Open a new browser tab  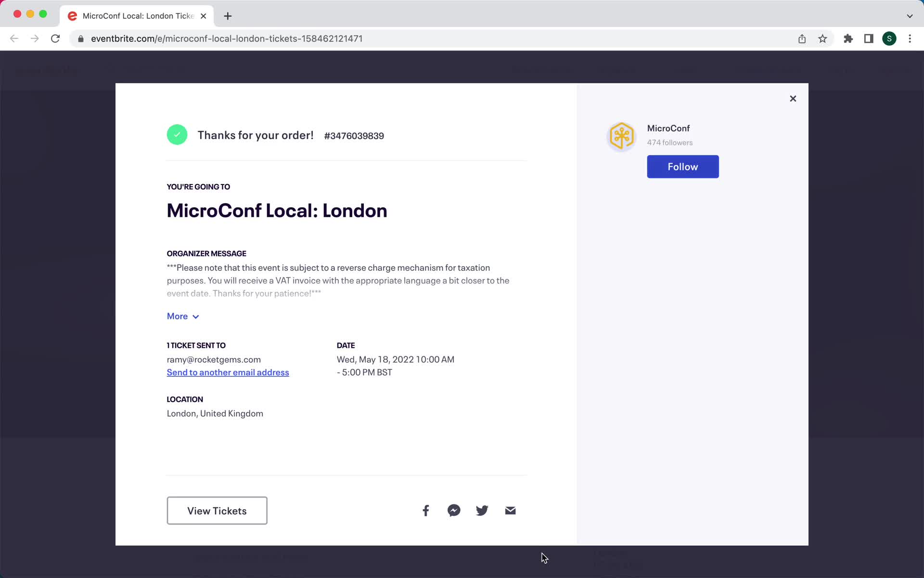click(x=228, y=16)
